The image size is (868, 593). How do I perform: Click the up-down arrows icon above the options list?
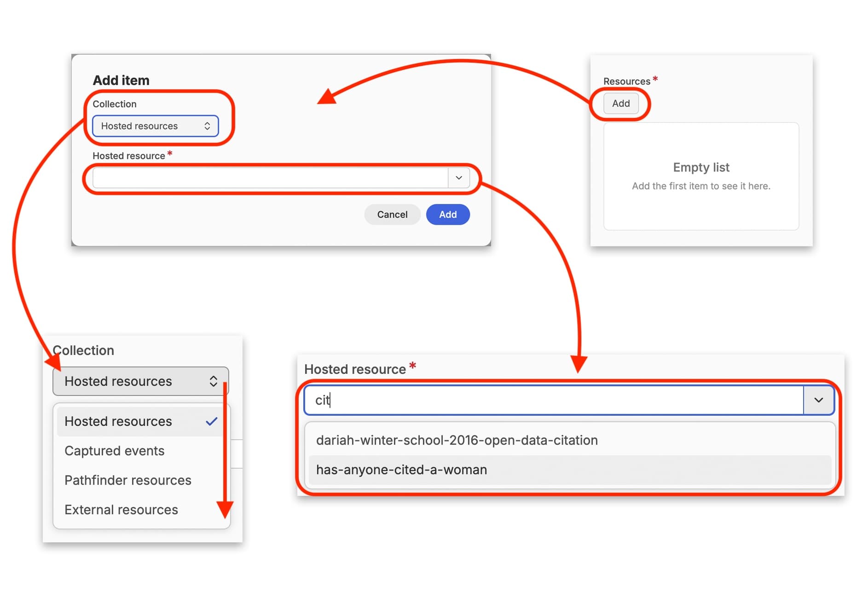click(213, 381)
